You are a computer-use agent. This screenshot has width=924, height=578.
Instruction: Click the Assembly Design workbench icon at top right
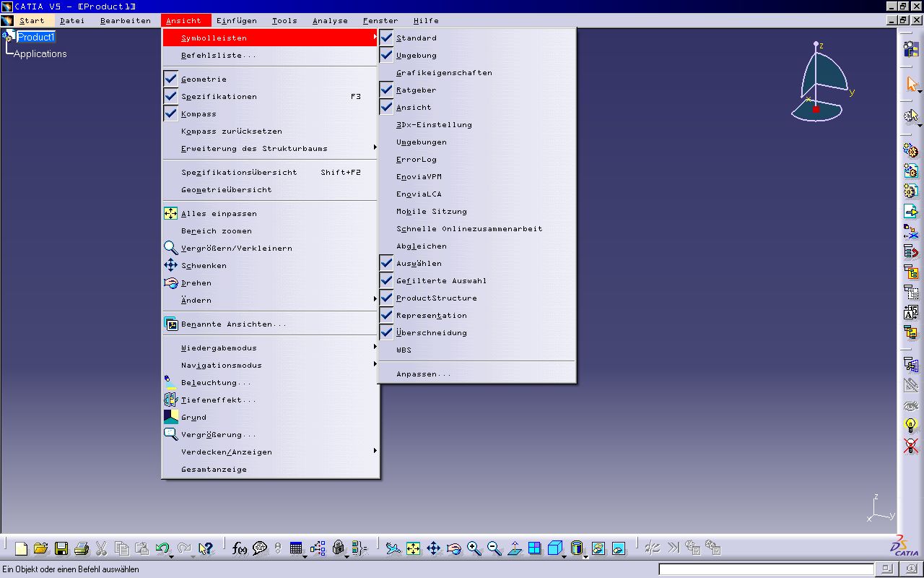coord(911,48)
